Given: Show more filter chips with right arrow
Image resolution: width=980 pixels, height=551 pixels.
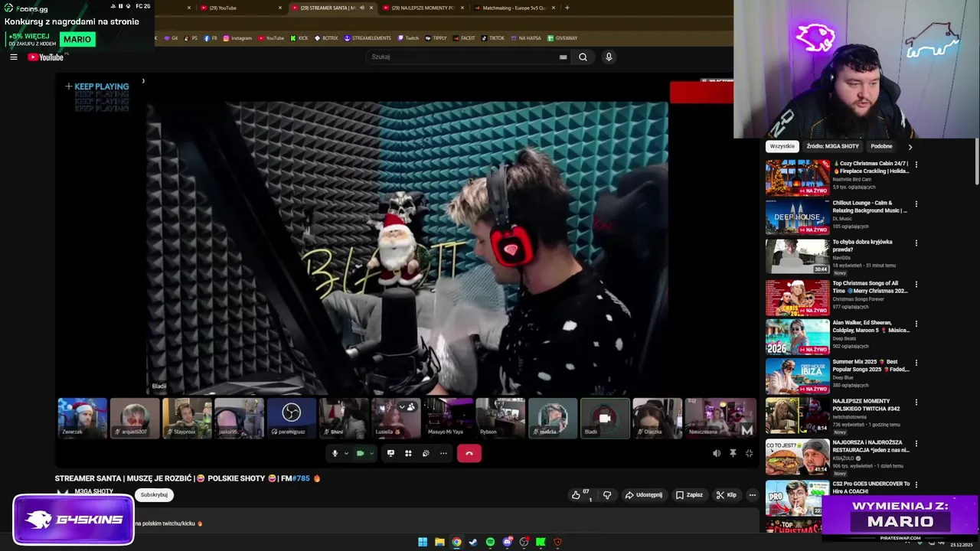Looking at the screenshot, I should (x=910, y=146).
